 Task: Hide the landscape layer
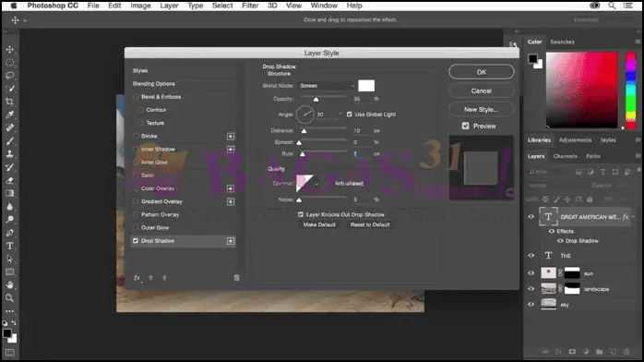tap(531, 289)
